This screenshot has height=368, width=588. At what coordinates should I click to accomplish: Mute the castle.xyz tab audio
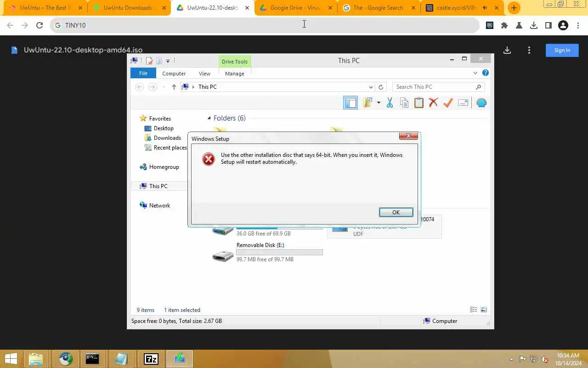tap(485, 8)
